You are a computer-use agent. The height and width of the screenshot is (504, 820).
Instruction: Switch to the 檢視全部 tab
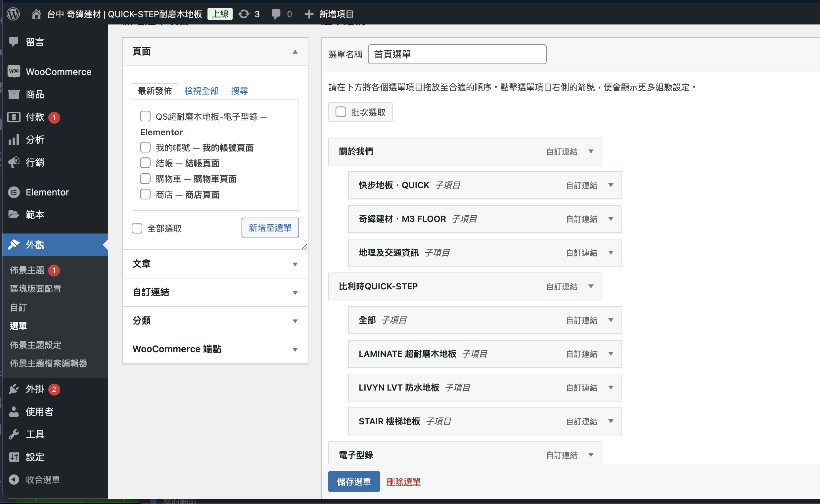(202, 91)
